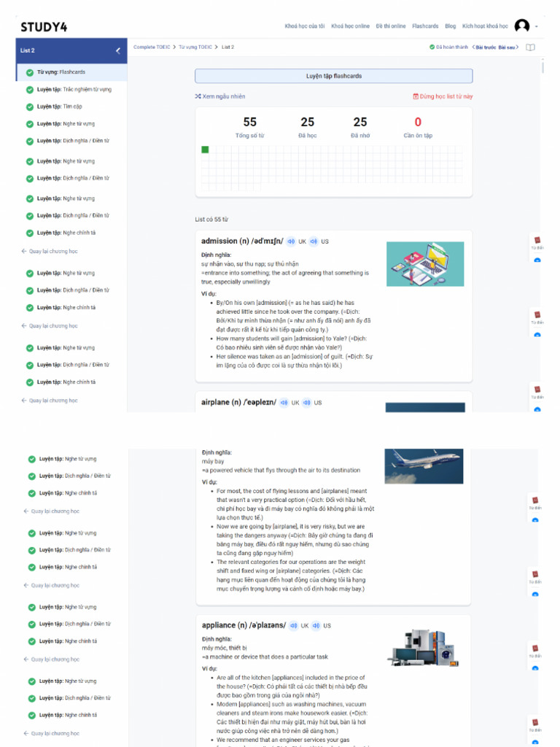
Task: Click the Luyện tập flashcards button
Action: coord(334,76)
